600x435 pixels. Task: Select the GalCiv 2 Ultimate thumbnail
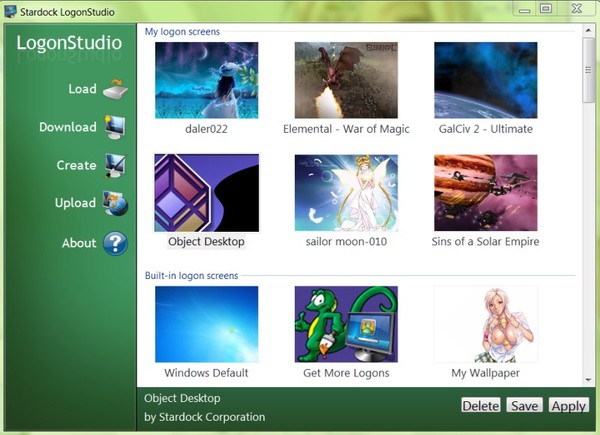pos(486,80)
